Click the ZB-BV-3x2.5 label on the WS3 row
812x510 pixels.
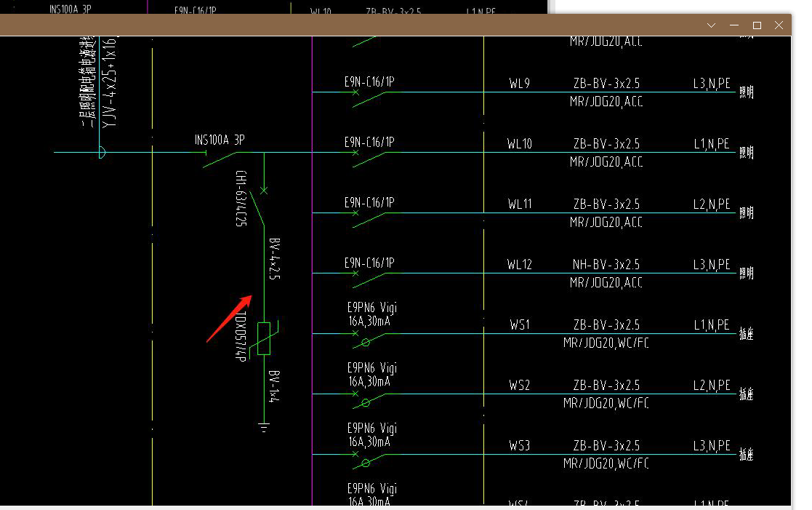[606, 446]
